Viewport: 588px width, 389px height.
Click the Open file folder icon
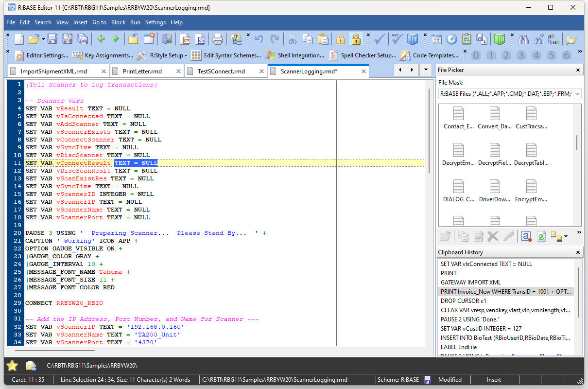point(34,39)
